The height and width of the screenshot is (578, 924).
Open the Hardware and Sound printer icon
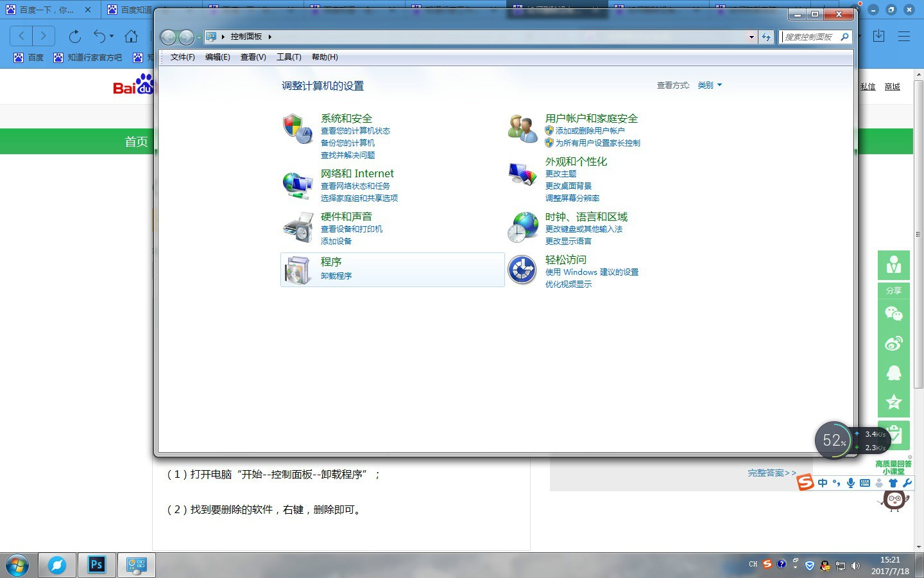298,227
